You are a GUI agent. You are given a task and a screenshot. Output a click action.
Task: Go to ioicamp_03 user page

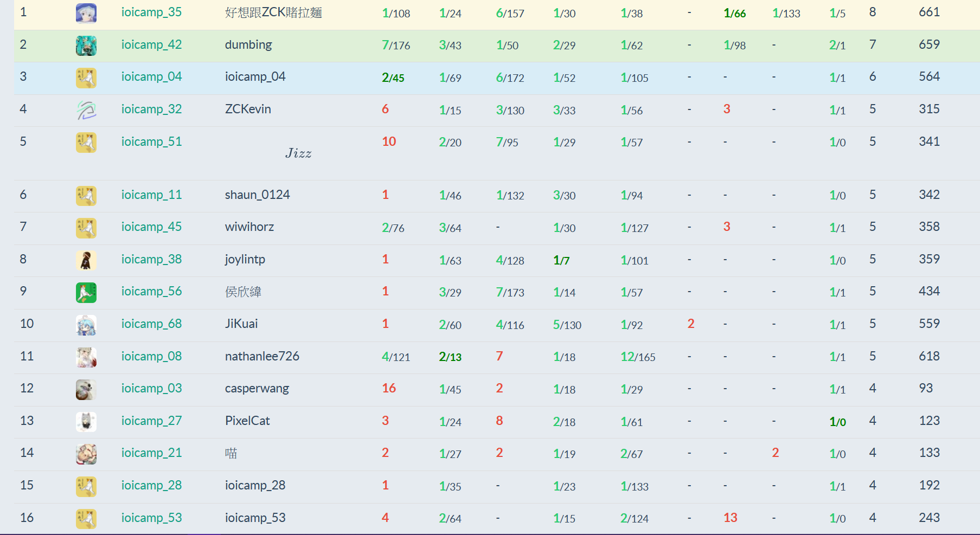151,389
